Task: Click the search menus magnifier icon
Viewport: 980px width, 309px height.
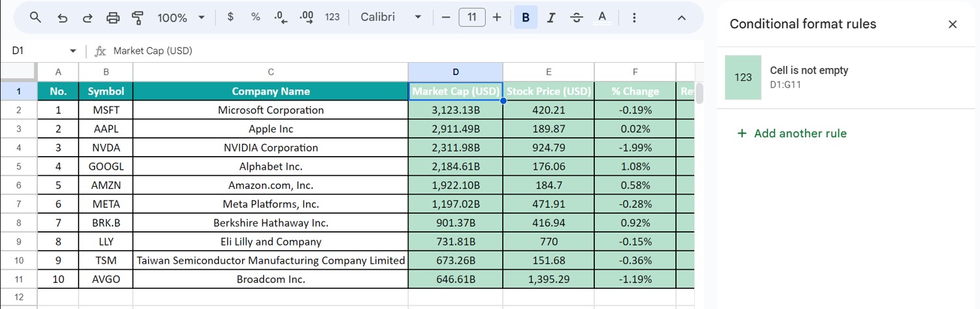Action: click(x=36, y=18)
